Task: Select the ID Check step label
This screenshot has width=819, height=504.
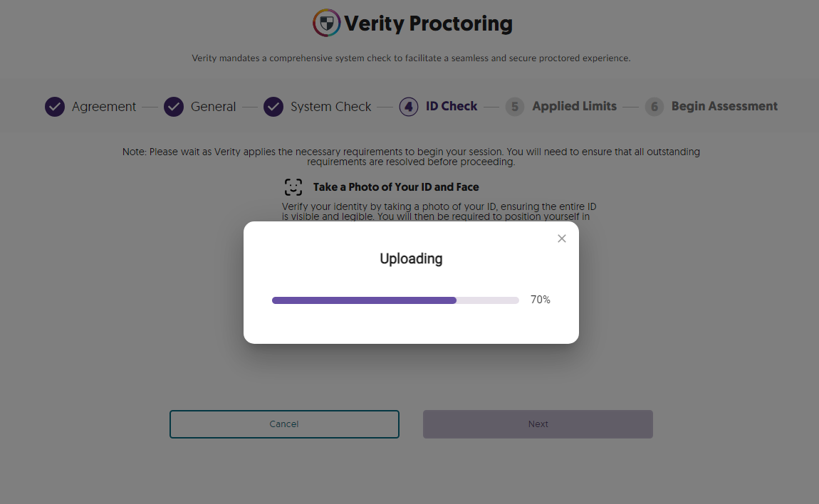Action: (452, 106)
